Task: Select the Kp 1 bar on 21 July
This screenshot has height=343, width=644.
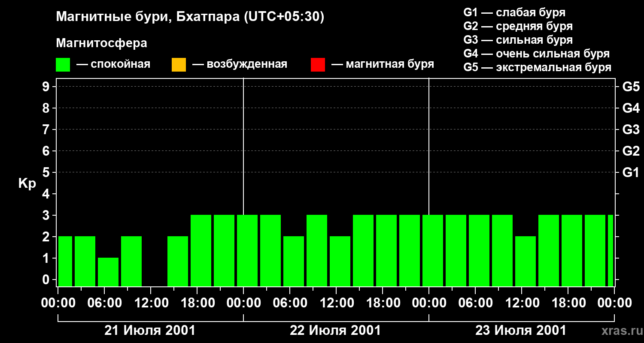Action: coord(108,272)
